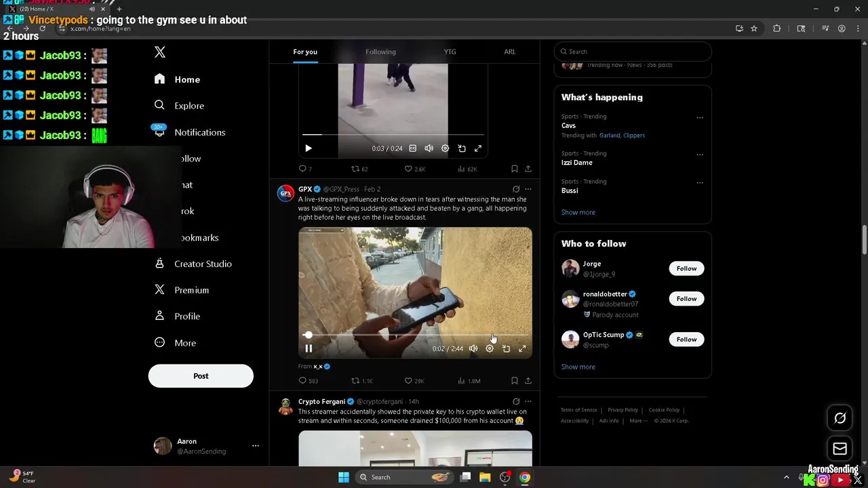Open Crypto Fergani post options ellipsis
This screenshot has height=488, width=868.
(528, 401)
